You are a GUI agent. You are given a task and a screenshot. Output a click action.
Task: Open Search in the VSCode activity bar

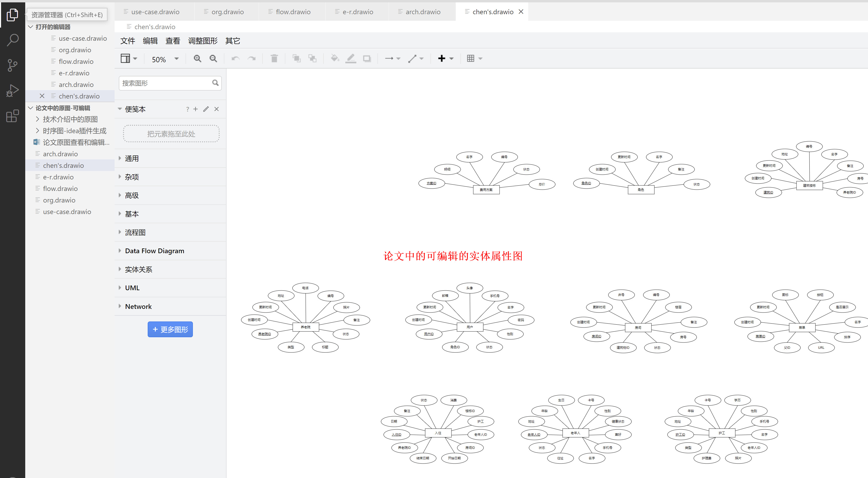point(12,40)
